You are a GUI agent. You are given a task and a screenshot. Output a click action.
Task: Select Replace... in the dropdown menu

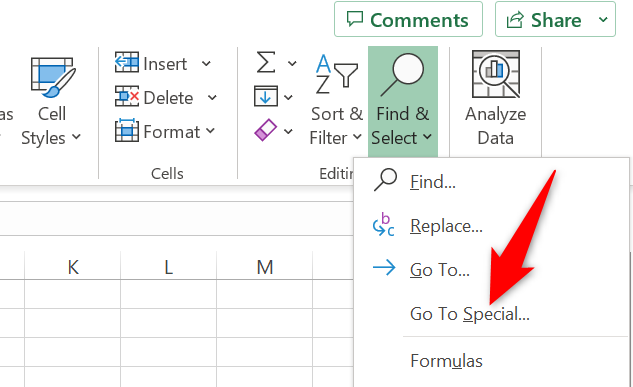(x=446, y=226)
